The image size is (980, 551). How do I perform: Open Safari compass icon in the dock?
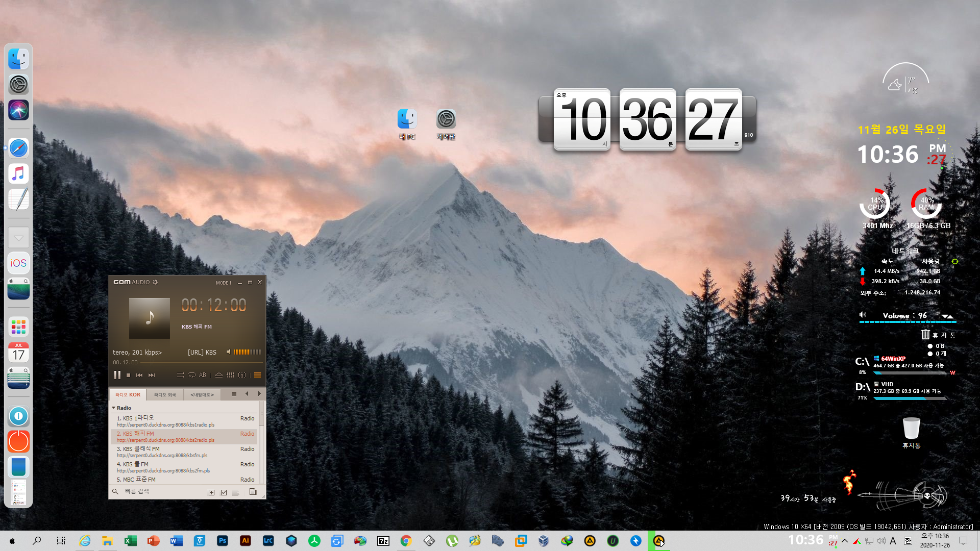[18, 148]
